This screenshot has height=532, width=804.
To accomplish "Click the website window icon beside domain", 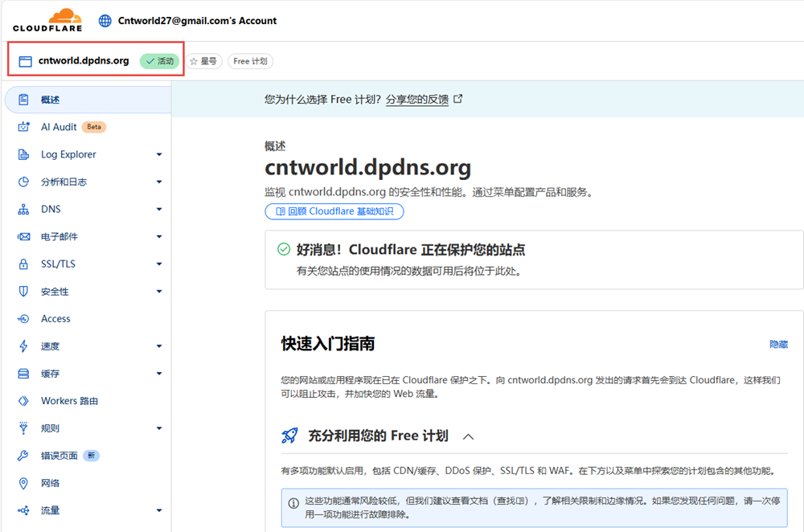I will pyautogui.click(x=25, y=61).
